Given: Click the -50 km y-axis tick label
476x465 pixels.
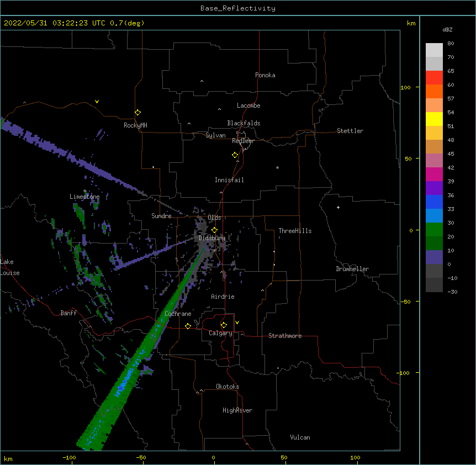Looking at the screenshot, I should 405,302.
